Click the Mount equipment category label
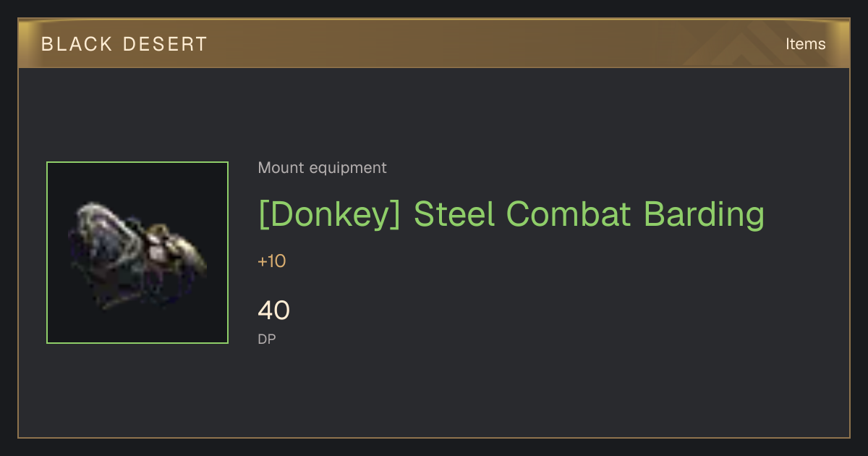868x456 pixels. pyautogui.click(x=322, y=168)
